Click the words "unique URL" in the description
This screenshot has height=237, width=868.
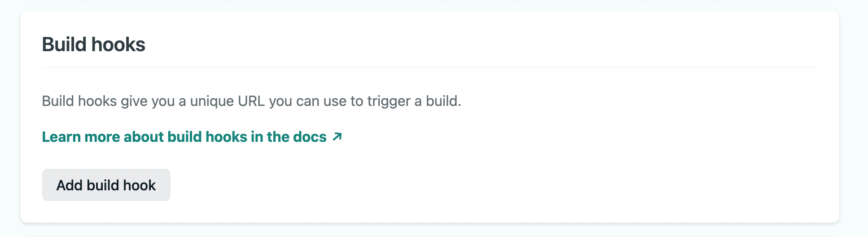coord(227,101)
